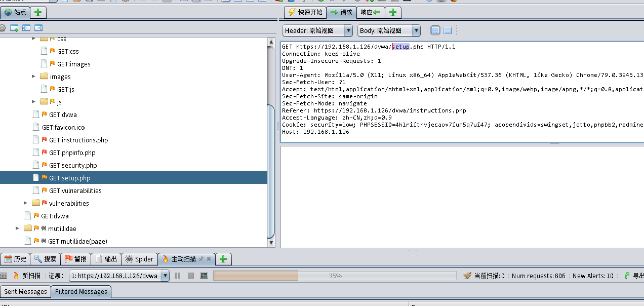Click the target scope icon in Sites toolbar
The height and width of the screenshot is (306, 644).
tap(3, 28)
